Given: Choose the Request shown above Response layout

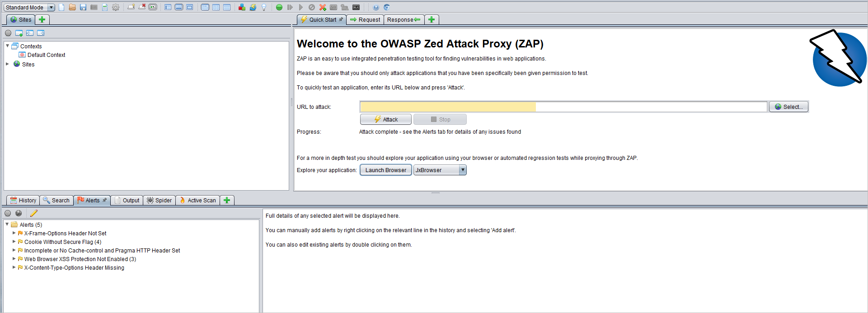Looking at the screenshot, I should [x=227, y=7].
